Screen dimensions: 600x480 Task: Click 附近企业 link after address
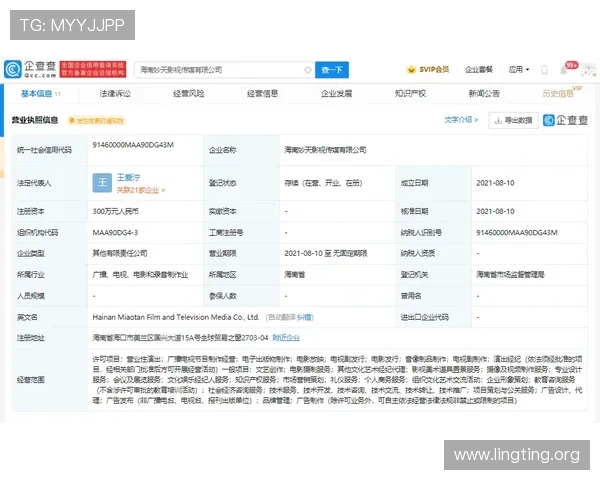286,338
